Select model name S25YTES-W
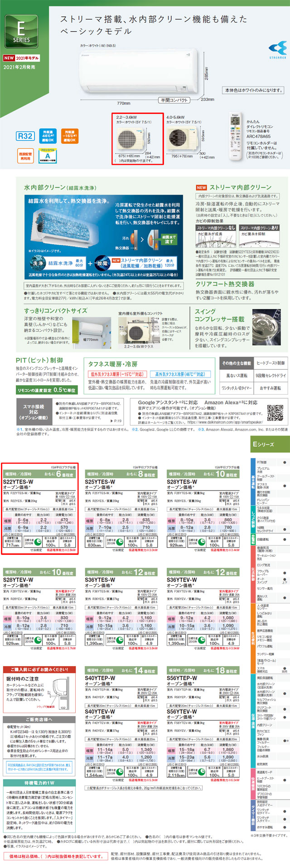The image size is (290, 868). click(x=100, y=482)
